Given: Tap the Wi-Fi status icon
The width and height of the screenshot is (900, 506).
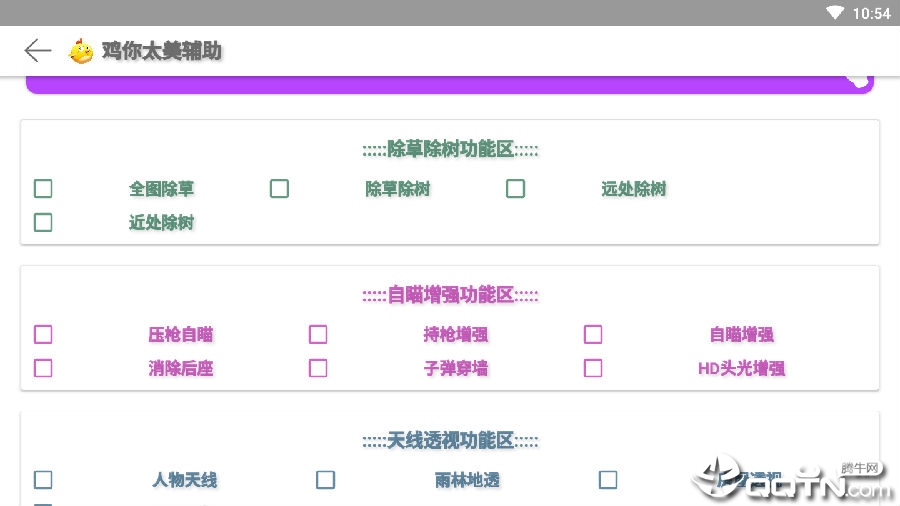Looking at the screenshot, I should pyautogui.click(x=835, y=13).
